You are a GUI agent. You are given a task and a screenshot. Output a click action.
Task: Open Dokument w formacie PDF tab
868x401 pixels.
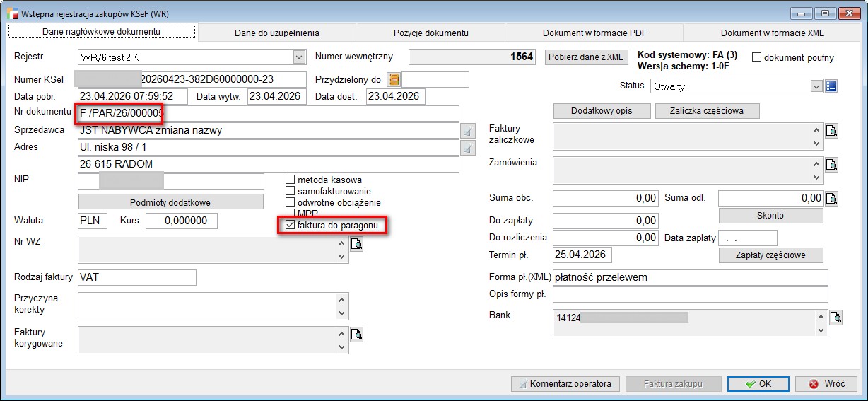[x=594, y=33]
